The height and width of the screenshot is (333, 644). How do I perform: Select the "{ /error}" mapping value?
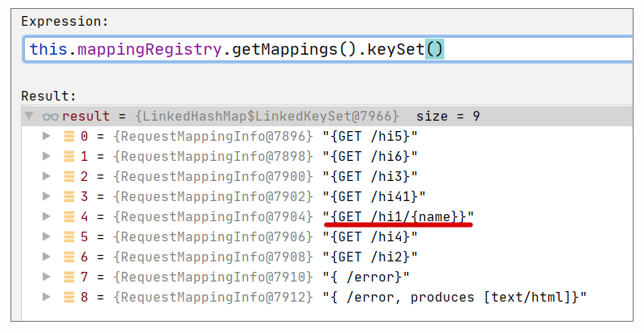[366, 277]
